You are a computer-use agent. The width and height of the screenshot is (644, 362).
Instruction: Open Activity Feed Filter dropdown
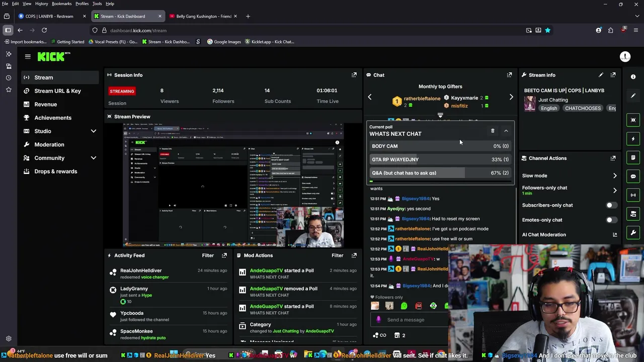pyautogui.click(x=208, y=255)
